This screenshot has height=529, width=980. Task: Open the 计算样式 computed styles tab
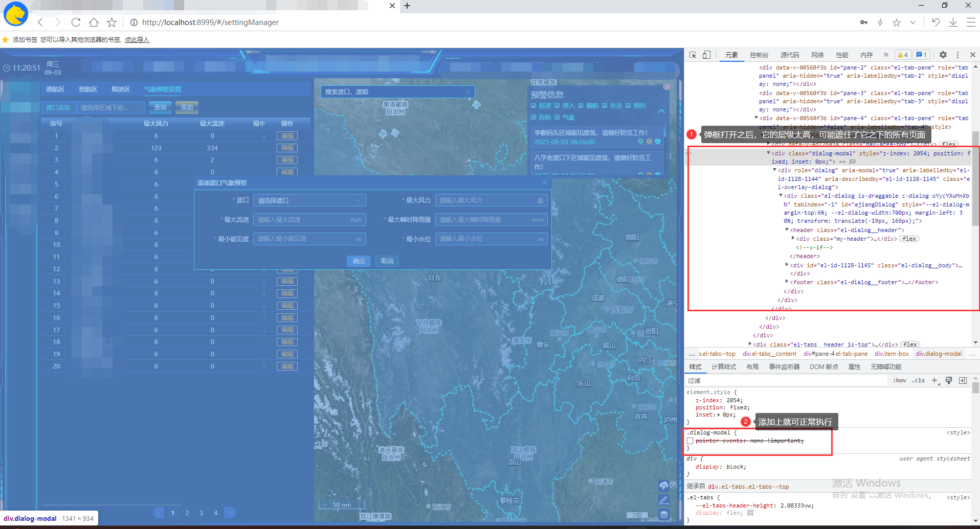coord(724,367)
